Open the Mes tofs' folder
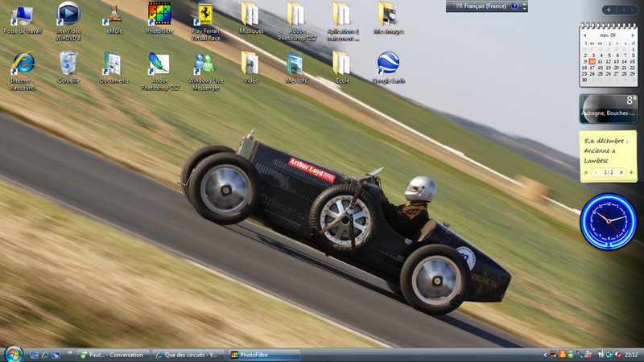This screenshot has width=644, height=362. 296,68
